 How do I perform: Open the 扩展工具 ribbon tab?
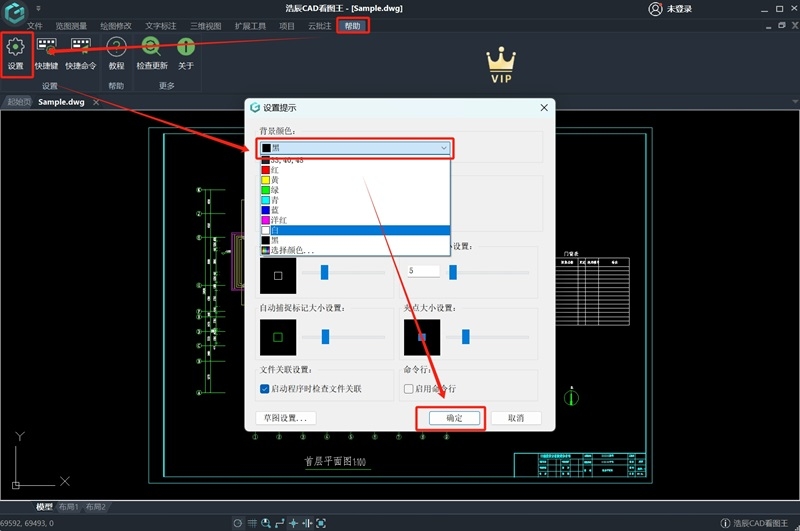pyautogui.click(x=251, y=26)
